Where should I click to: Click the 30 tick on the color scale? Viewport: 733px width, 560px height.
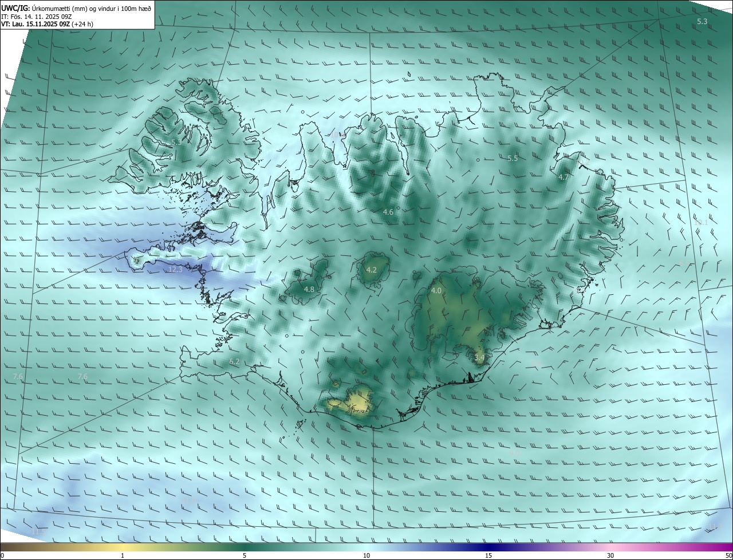(610, 555)
